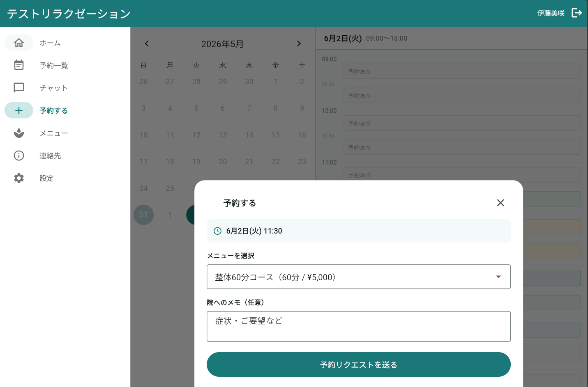
Task: Close the 予約する dialog with X
Action: [x=500, y=203]
